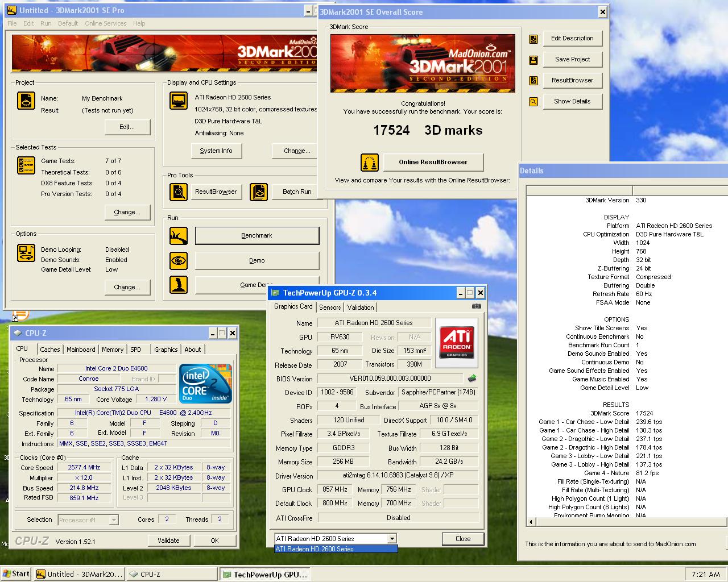Click the Start button on taskbar
Image resolution: width=728 pixels, height=582 pixels.
(x=16, y=574)
